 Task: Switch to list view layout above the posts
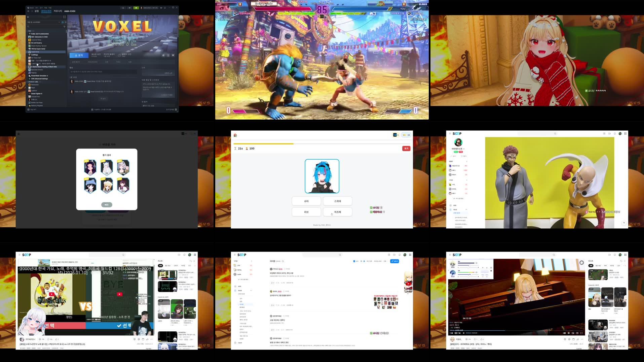point(364,261)
